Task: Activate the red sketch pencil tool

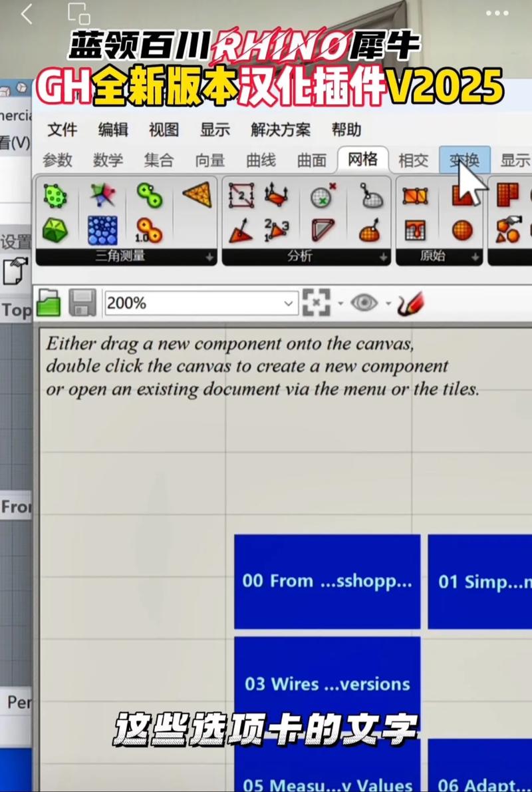Action: click(x=410, y=303)
